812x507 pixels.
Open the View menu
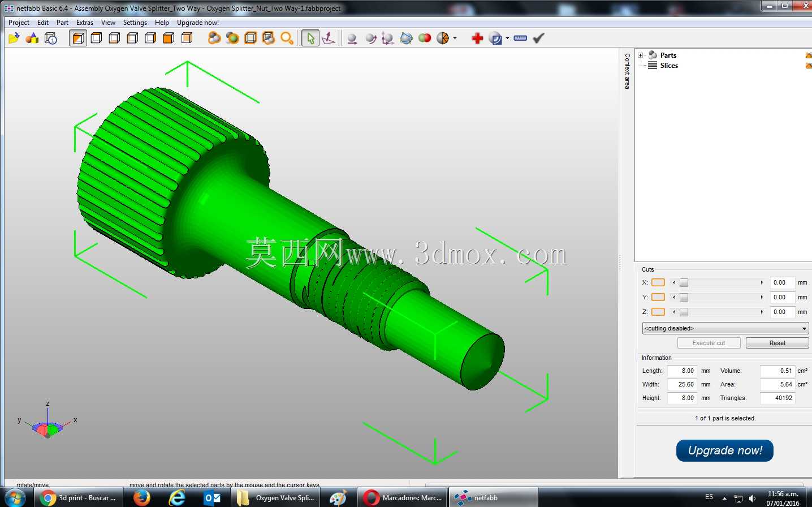(x=108, y=23)
